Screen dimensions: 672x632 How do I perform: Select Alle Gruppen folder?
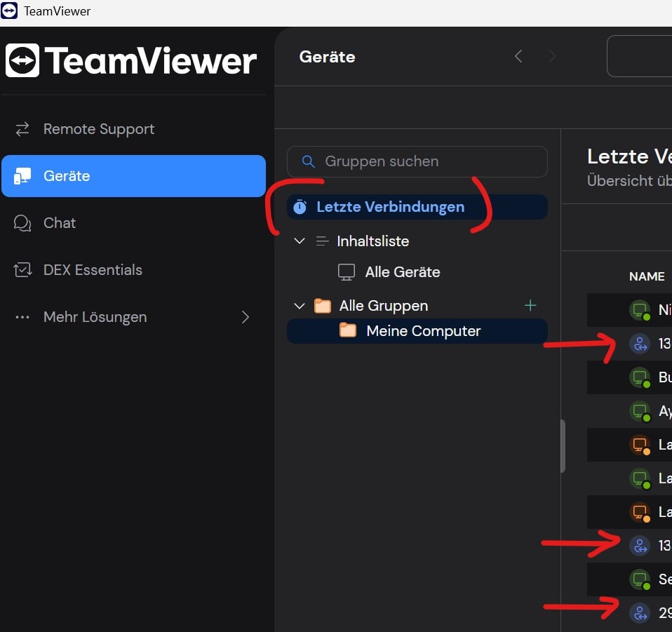point(384,306)
